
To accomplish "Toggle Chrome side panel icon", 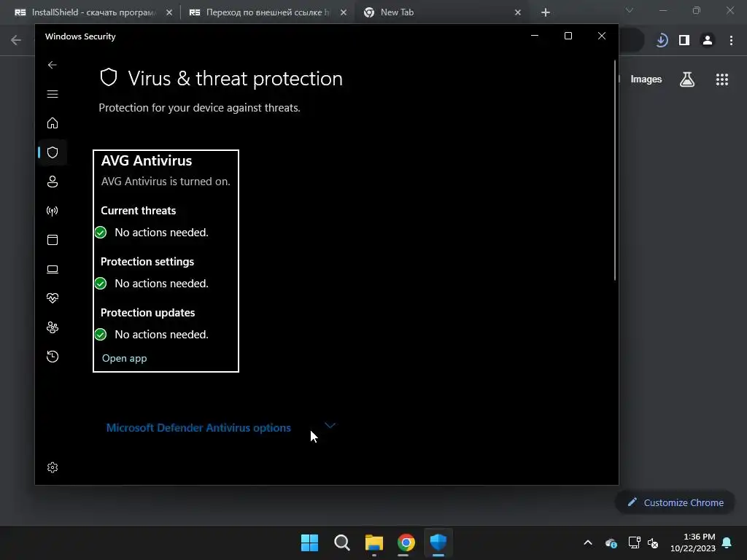I will coord(684,41).
